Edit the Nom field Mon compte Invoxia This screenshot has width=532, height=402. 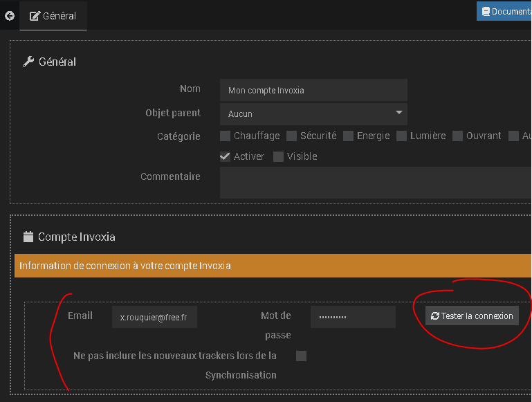tap(313, 90)
